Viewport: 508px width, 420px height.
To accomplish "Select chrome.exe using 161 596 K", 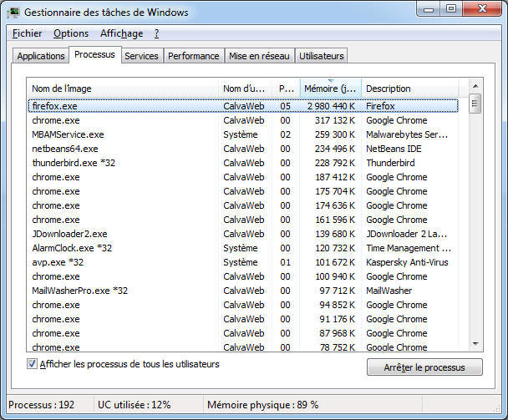I will point(243,220).
